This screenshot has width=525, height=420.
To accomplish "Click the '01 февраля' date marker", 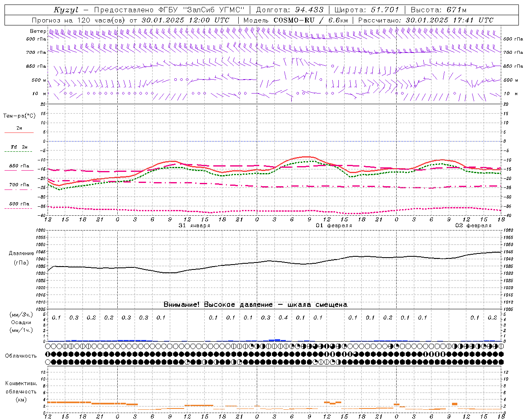I will point(333,226).
